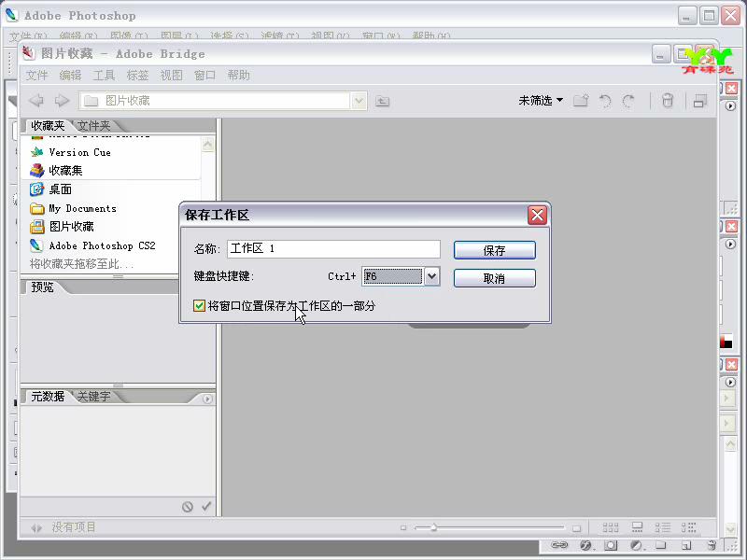The height and width of the screenshot is (560, 747).
Task: Click the 取消 button
Action: pos(495,278)
